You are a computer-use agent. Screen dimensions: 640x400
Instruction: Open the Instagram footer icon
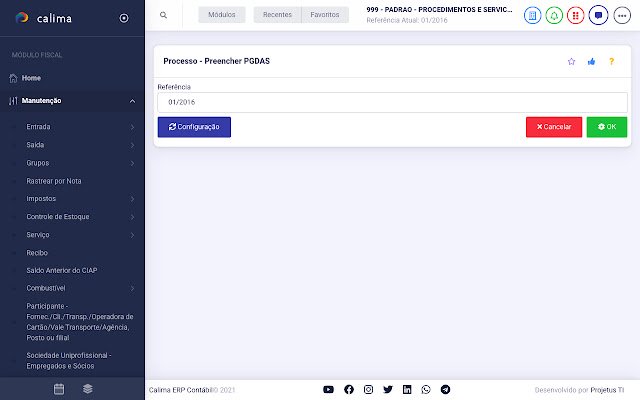pos(369,389)
